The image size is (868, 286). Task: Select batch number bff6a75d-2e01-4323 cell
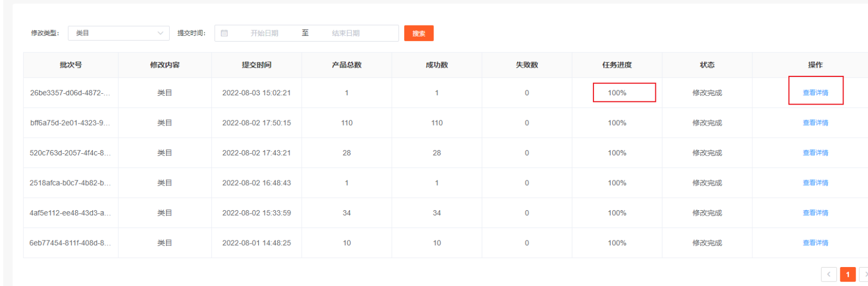70,123
